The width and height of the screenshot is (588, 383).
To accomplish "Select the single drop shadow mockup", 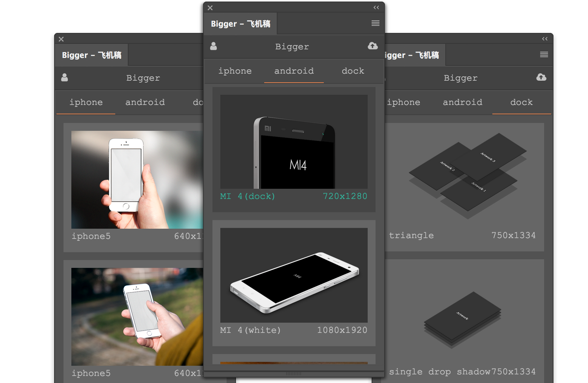I will (463, 317).
